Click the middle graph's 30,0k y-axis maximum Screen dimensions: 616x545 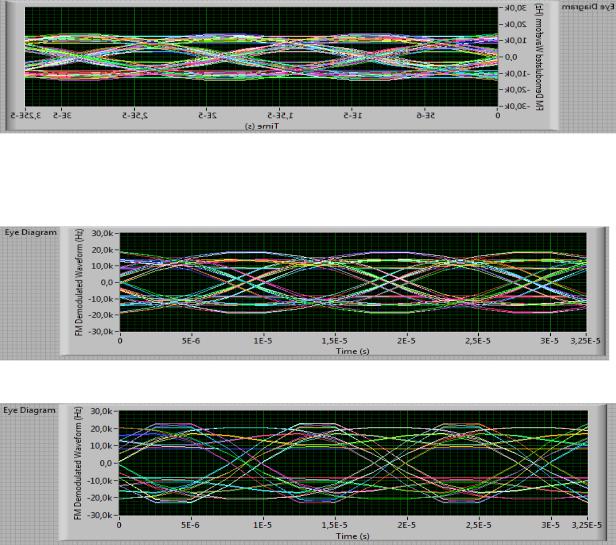tap(103, 233)
